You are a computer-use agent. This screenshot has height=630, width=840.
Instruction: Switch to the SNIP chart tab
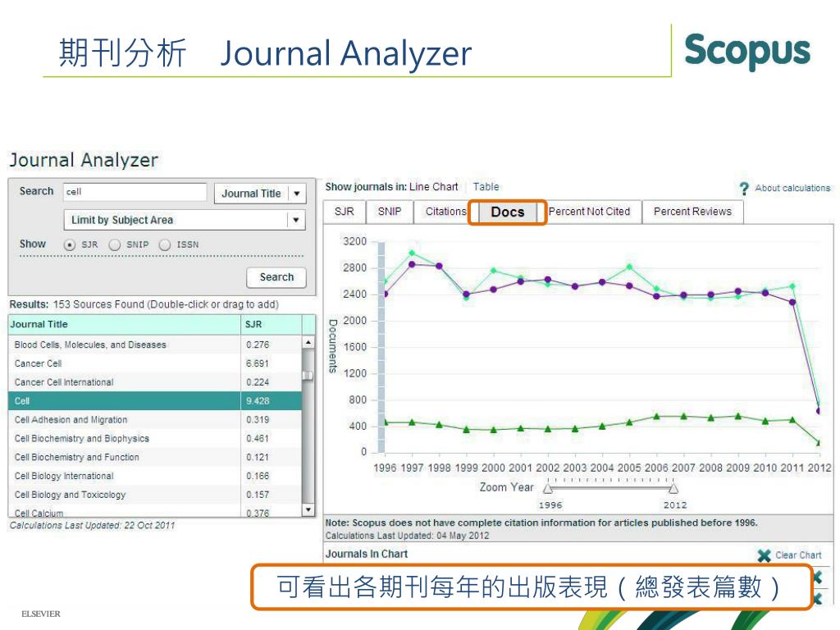point(390,212)
